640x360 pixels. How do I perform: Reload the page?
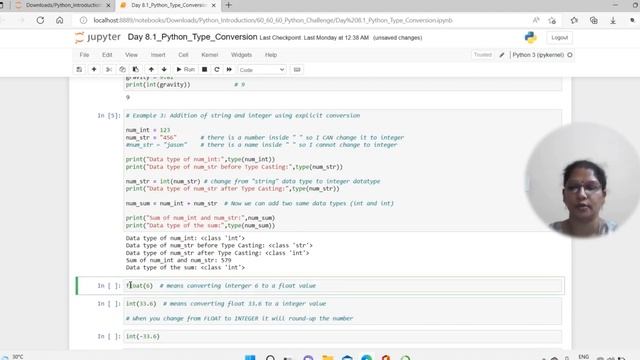[x=40, y=20]
